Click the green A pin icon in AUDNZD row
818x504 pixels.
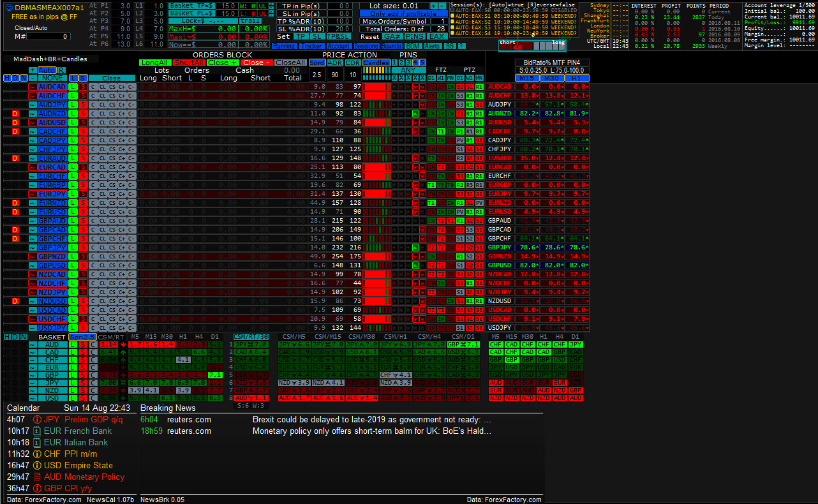point(415,113)
